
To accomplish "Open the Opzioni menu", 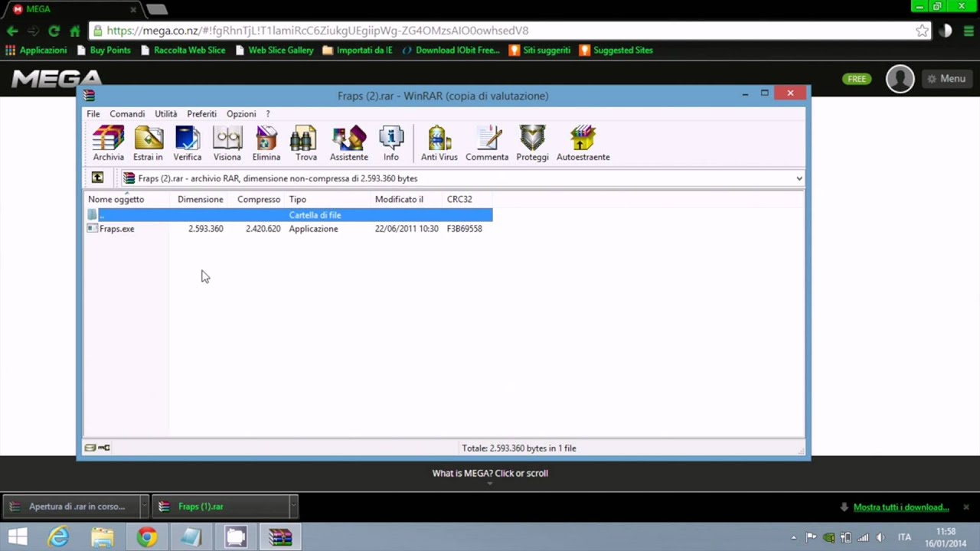I will [x=241, y=114].
